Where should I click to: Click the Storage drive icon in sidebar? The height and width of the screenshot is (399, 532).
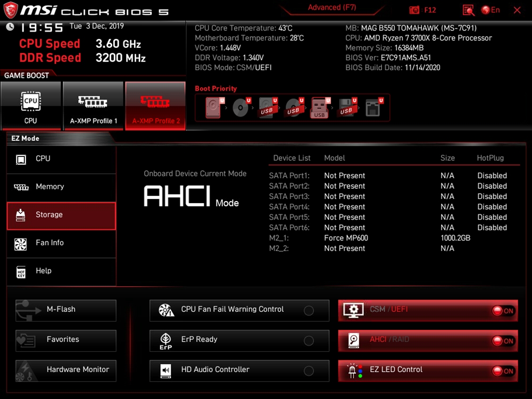click(20, 215)
